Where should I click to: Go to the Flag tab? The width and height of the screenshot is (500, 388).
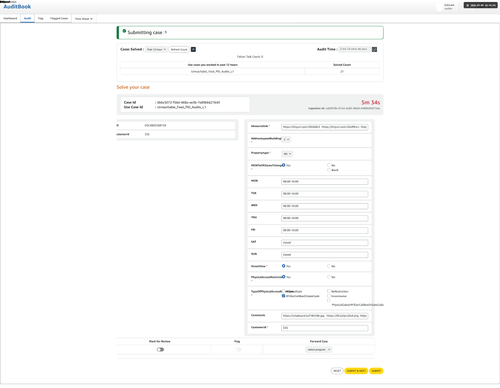tap(41, 18)
